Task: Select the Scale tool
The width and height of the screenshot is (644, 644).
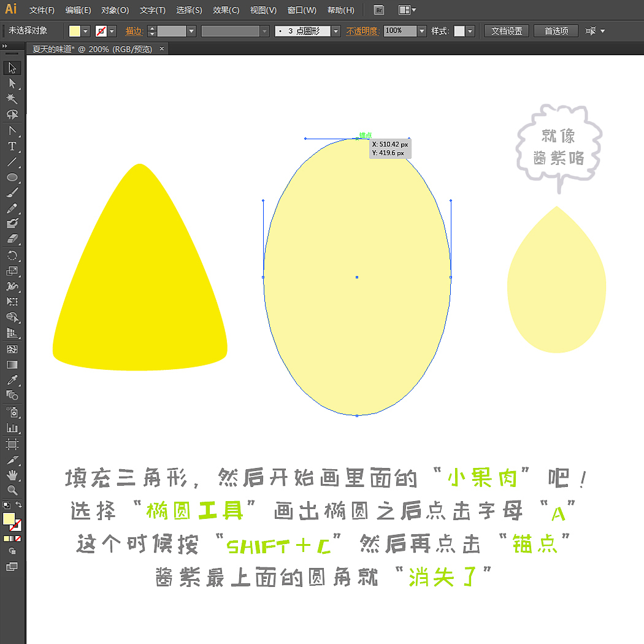Action: (12, 271)
